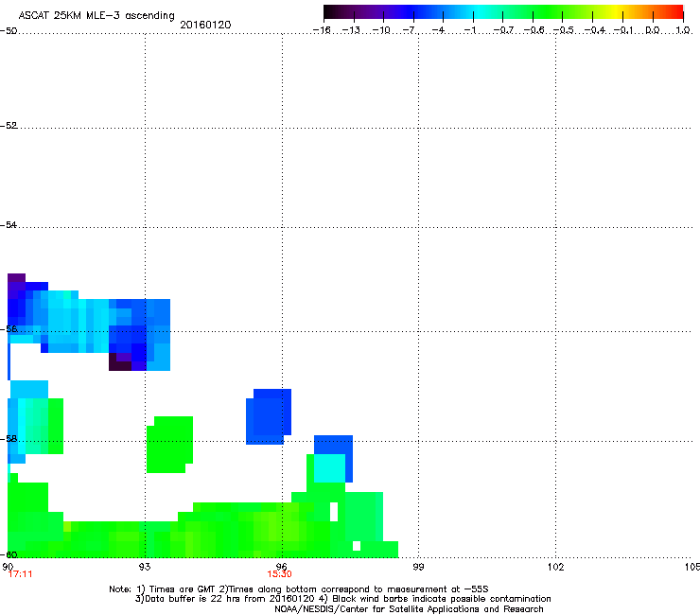Click the NOAA/NESDIS credit line
This screenshot has width=700, height=615.
(x=409, y=609)
